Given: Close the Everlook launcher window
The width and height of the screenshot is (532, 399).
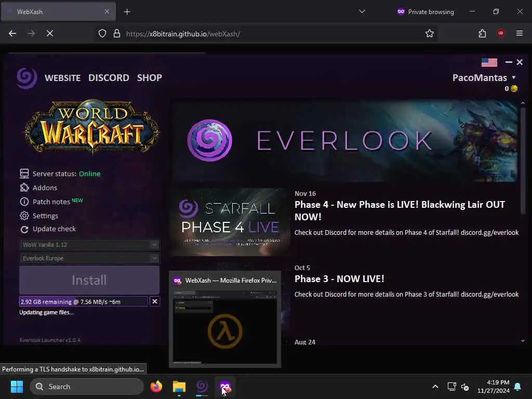Looking at the screenshot, I should point(520,62).
